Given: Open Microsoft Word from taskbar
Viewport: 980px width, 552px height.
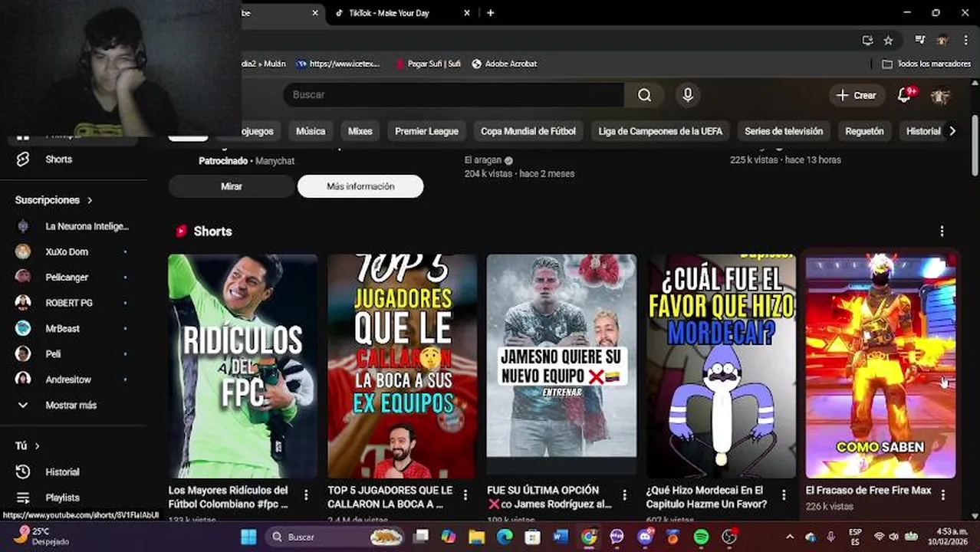Looking at the screenshot, I should (561, 537).
